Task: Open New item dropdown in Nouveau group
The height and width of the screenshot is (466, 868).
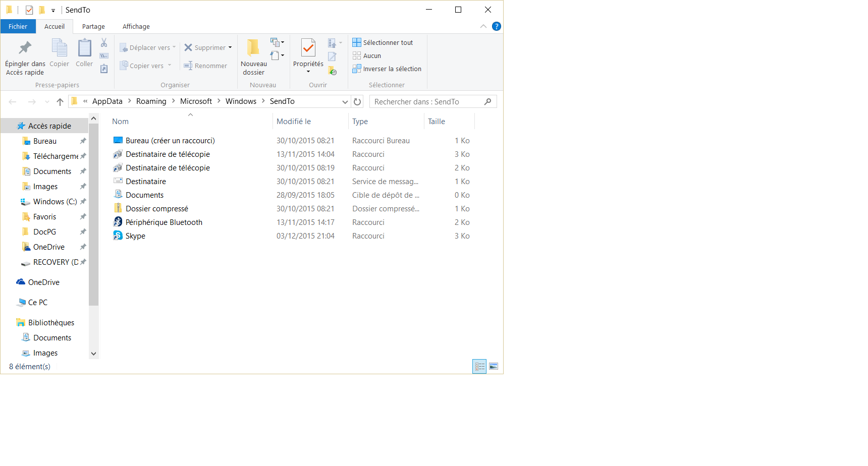Action: coord(278,42)
